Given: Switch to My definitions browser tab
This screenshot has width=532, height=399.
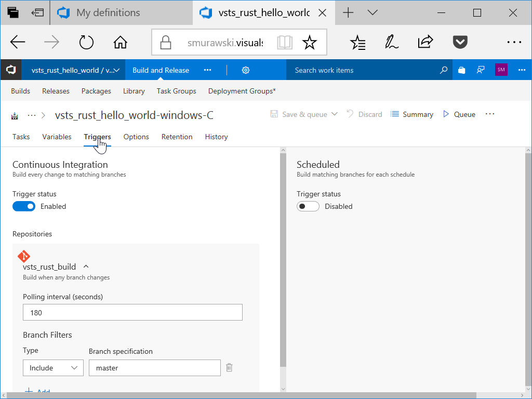Looking at the screenshot, I should point(122,13).
